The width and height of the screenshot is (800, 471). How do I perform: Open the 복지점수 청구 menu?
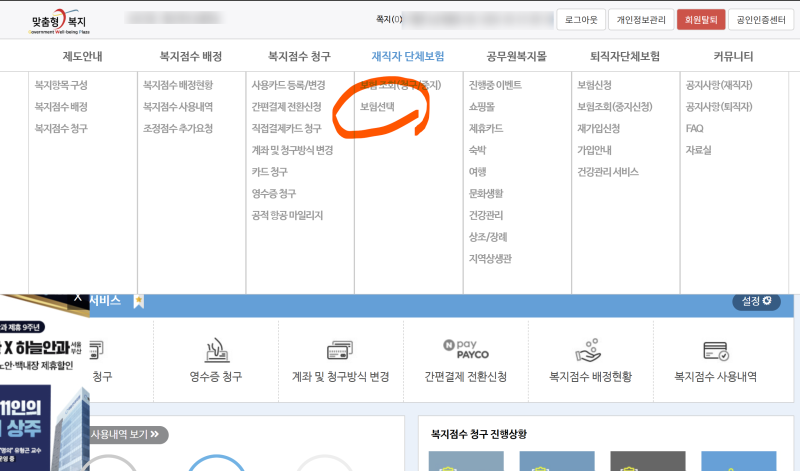pyautogui.click(x=299, y=56)
